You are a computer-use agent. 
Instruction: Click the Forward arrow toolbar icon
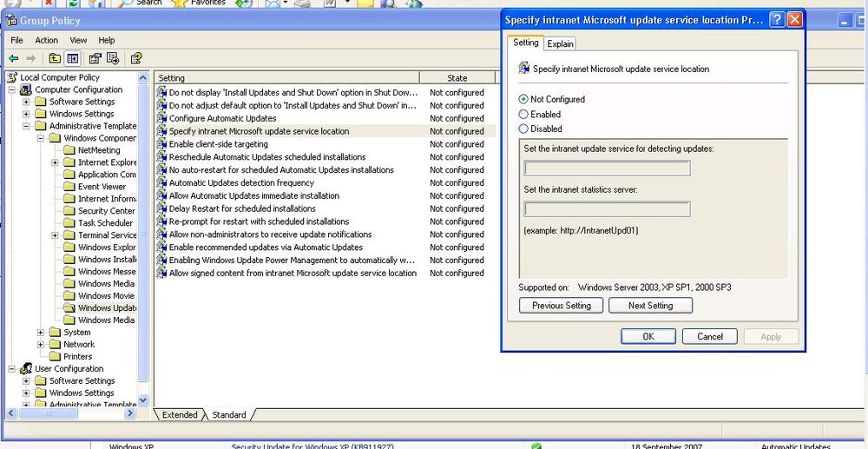pos(31,58)
